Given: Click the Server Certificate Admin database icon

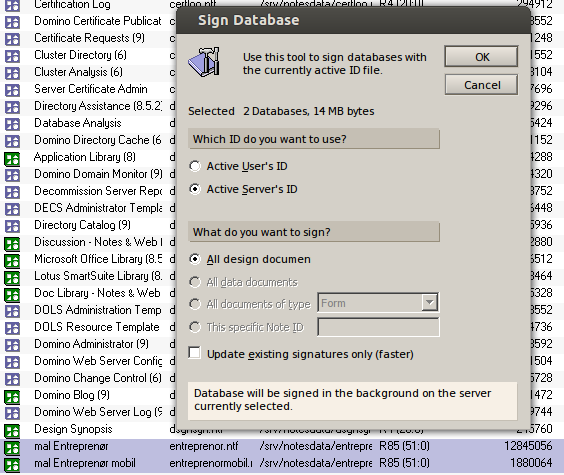Looking at the screenshot, I should coord(12,90).
